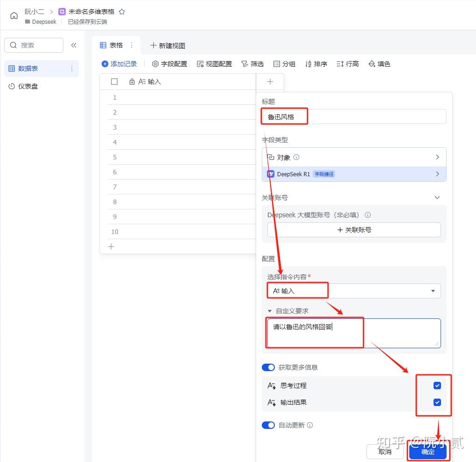Open the purple multidimensional table icon
The image size is (476, 462).
point(62,12)
